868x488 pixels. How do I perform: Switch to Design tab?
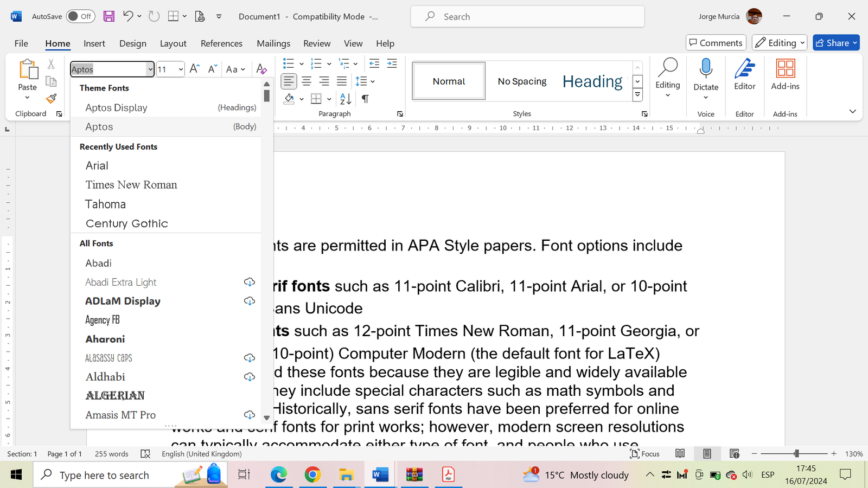133,43
